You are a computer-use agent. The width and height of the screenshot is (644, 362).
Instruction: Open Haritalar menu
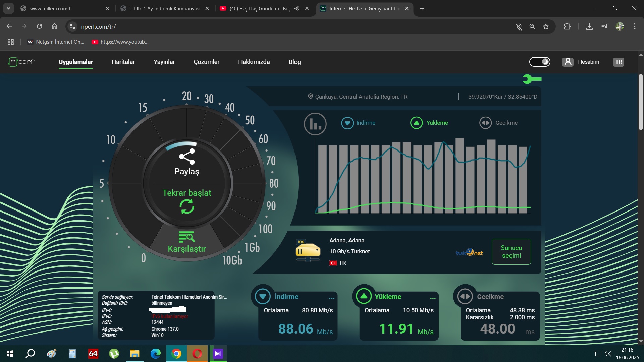tap(123, 62)
